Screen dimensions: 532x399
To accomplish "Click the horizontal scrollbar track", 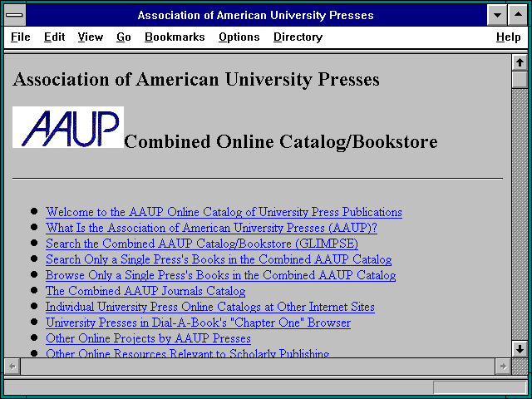I will [258, 367].
